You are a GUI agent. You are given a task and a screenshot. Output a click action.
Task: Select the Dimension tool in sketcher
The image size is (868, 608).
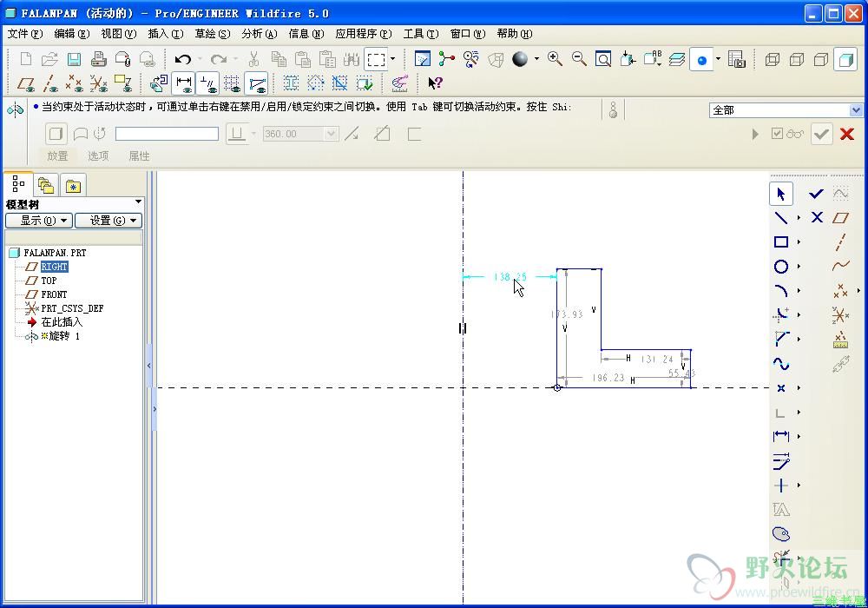pos(780,436)
